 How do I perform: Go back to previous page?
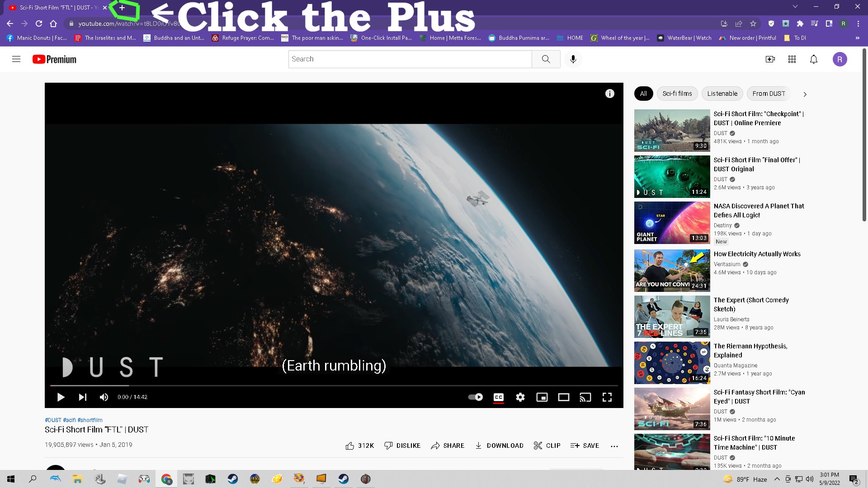point(10,23)
